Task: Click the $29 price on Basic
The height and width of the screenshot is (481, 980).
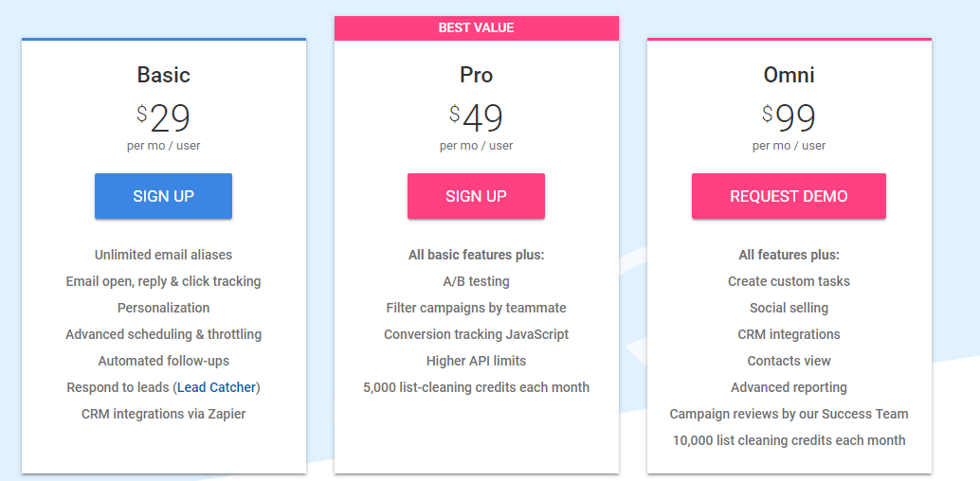Action: pyautogui.click(x=164, y=118)
